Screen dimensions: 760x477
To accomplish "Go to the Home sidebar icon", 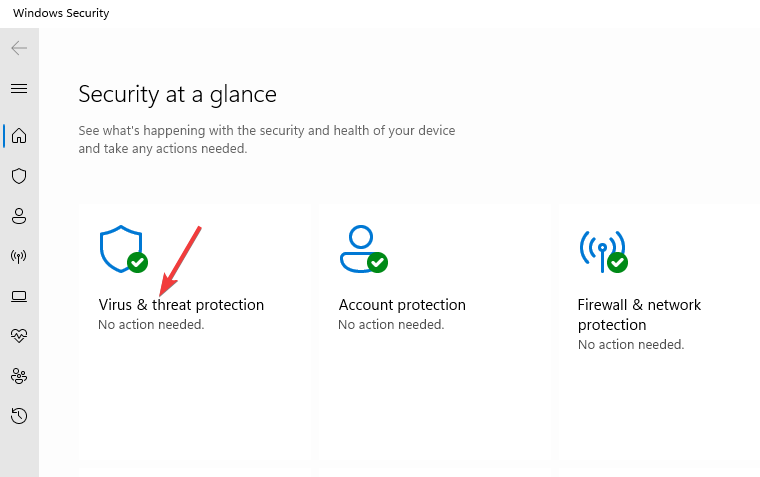I will [x=19, y=135].
